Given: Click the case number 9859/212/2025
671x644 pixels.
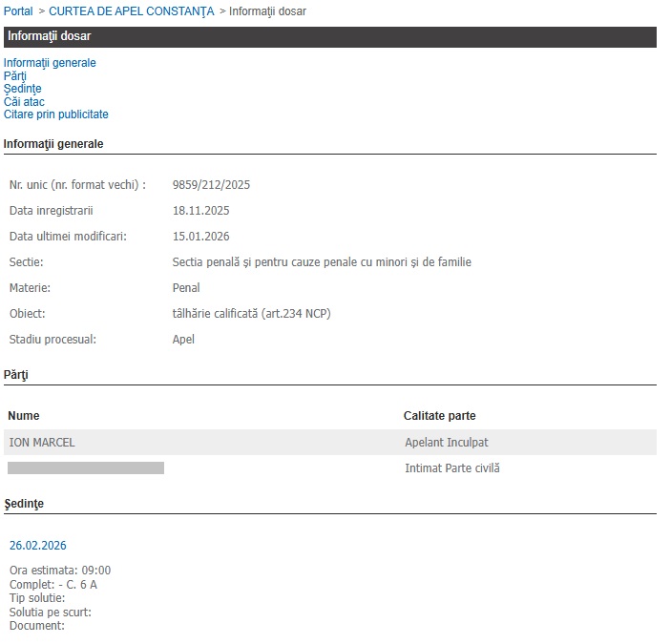Looking at the screenshot, I should tap(211, 185).
